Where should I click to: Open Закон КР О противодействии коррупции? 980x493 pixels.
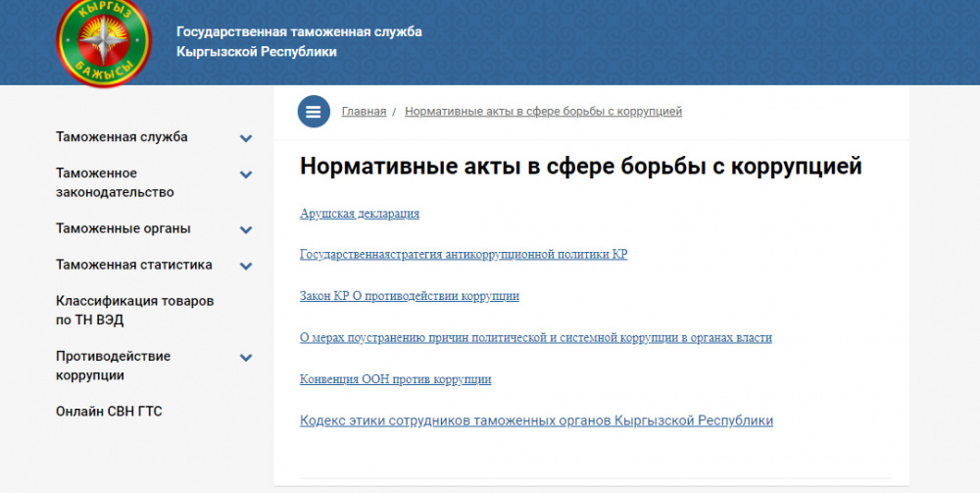pyautogui.click(x=409, y=295)
